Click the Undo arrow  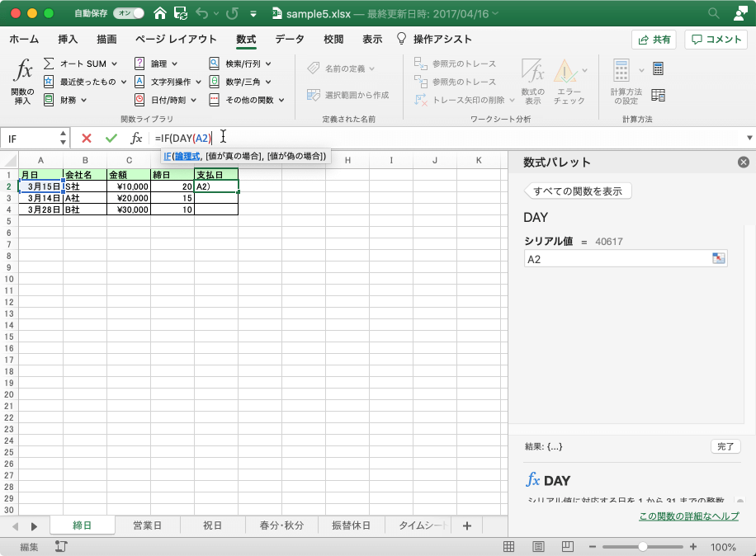click(x=202, y=13)
